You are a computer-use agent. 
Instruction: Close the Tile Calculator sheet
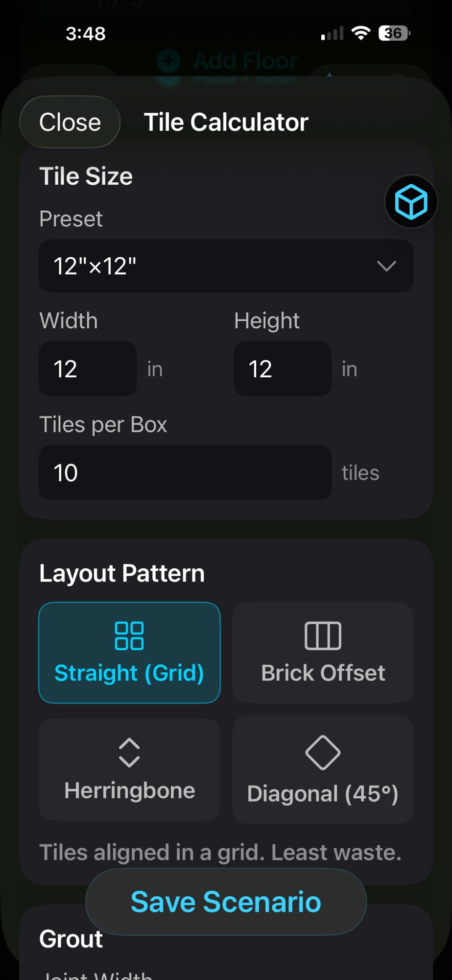[x=70, y=122]
